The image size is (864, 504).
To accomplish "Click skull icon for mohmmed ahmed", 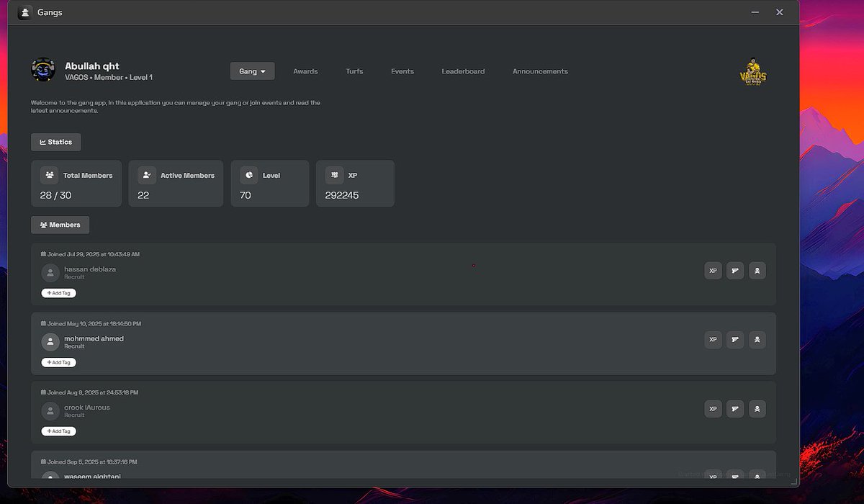I will coord(757,340).
